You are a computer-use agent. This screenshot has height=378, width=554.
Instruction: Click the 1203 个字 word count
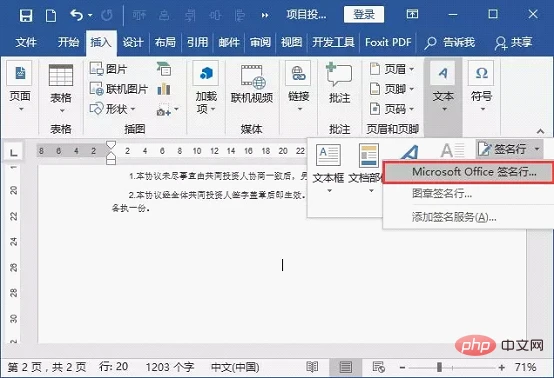170,367
